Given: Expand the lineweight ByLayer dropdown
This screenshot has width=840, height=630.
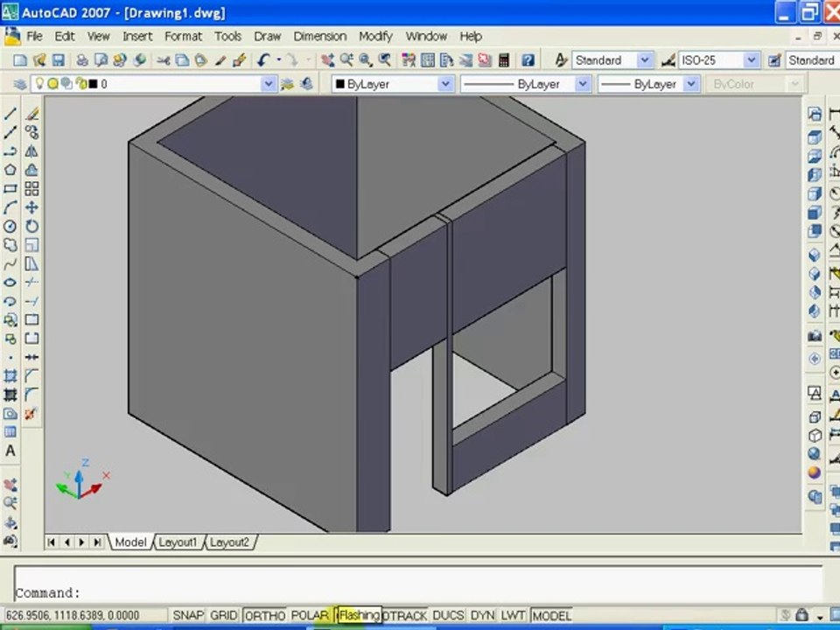Looking at the screenshot, I should coord(691,84).
